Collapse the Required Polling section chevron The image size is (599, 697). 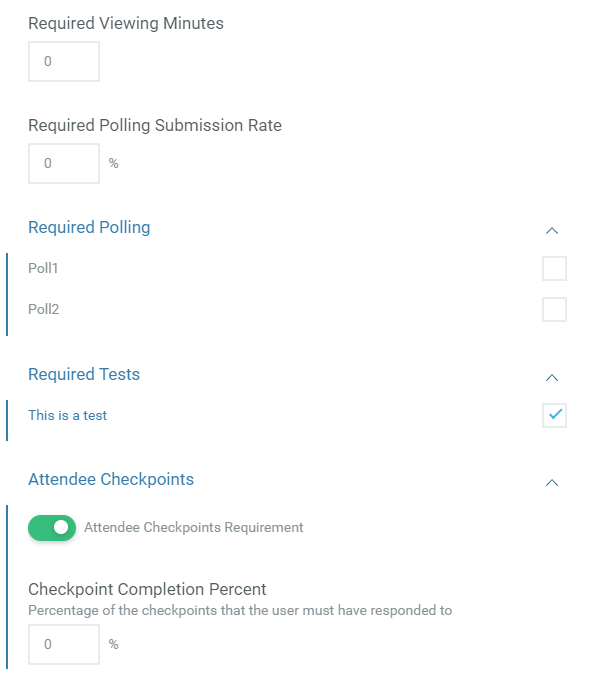(551, 230)
